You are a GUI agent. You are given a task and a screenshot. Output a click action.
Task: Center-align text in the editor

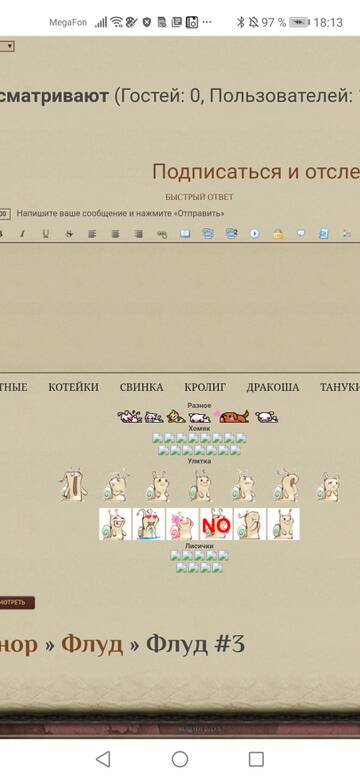tap(115, 234)
